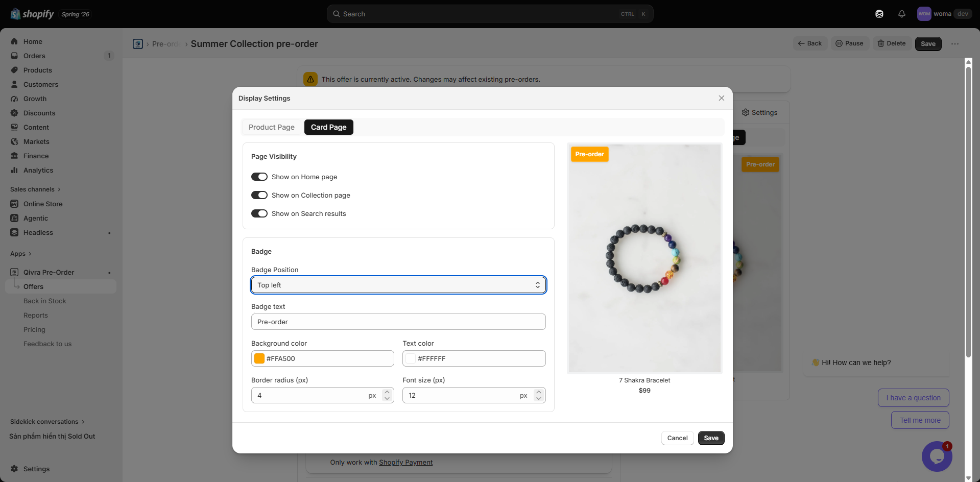The width and height of the screenshot is (980, 482).
Task: Click the Agentic channel icon
Action: click(x=14, y=218)
